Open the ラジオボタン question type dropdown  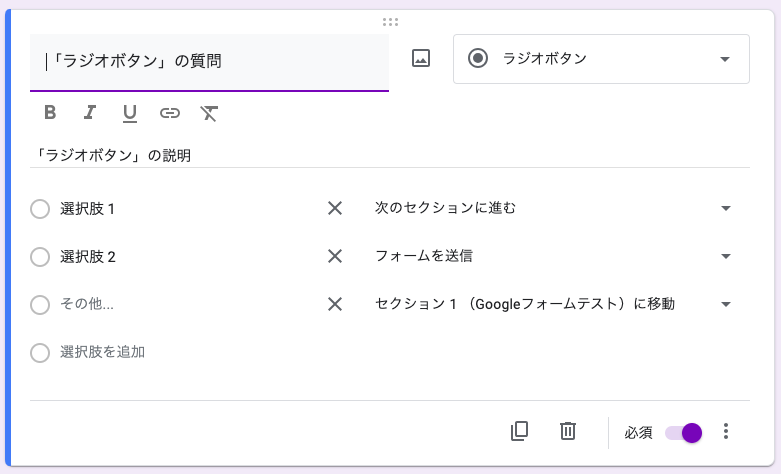click(x=601, y=59)
